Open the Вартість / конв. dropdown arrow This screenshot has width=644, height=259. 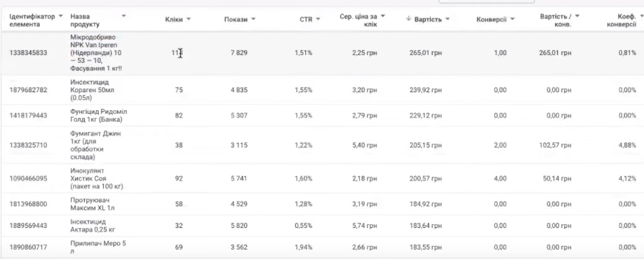(577, 15)
